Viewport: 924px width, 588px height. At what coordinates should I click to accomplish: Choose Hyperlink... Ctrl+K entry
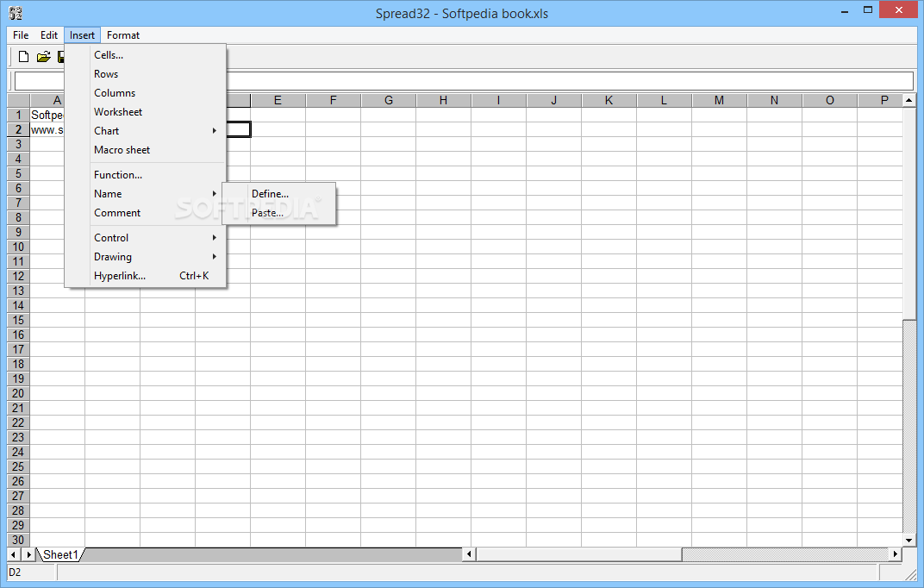(x=145, y=276)
